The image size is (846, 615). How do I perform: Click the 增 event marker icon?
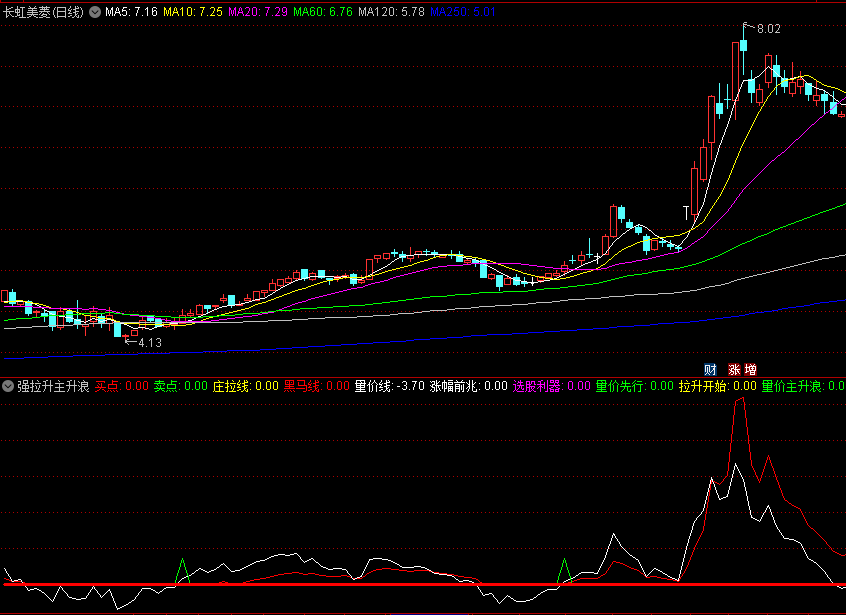pos(751,370)
